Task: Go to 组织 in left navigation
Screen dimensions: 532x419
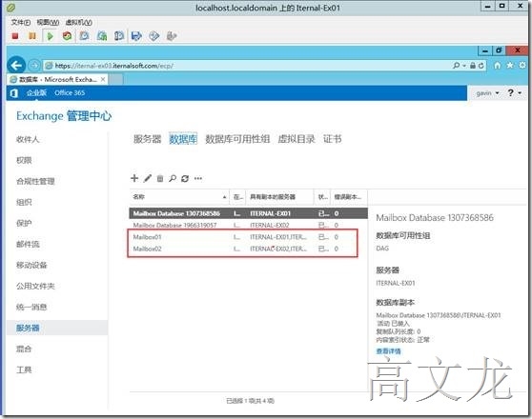Action: tap(24, 203)
